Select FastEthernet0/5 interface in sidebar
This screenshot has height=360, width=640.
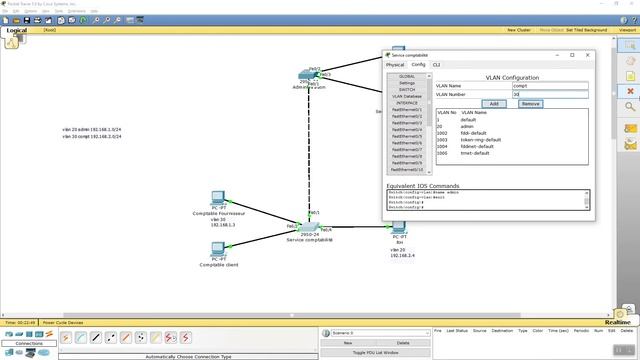tap(407, 136)
